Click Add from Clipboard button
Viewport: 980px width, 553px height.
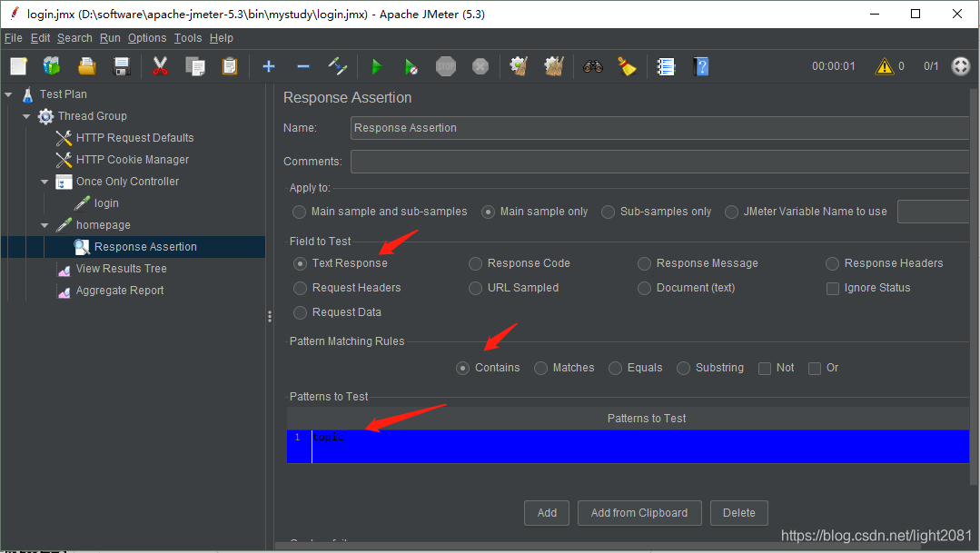pos(639,513)
